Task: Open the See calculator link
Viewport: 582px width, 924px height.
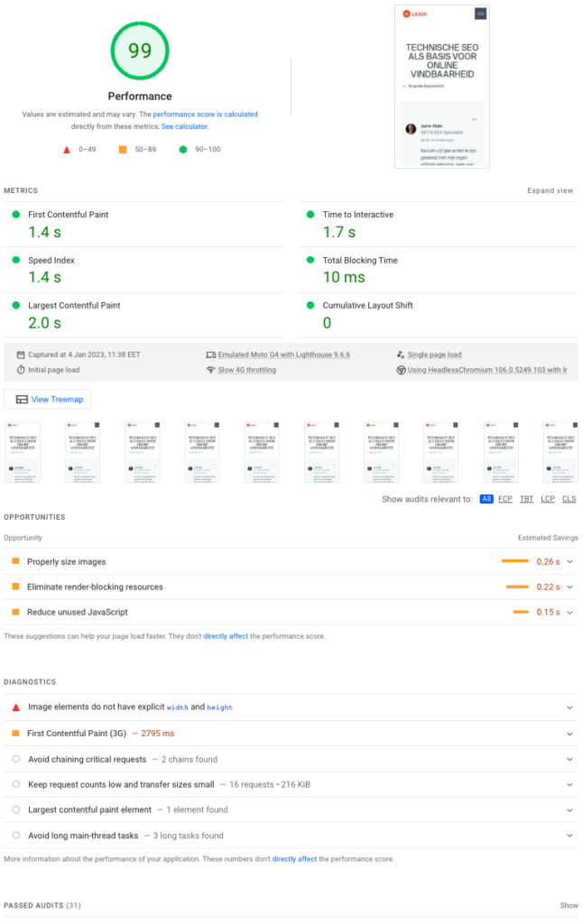Action: pyautogui.click(x=184, y=126)
